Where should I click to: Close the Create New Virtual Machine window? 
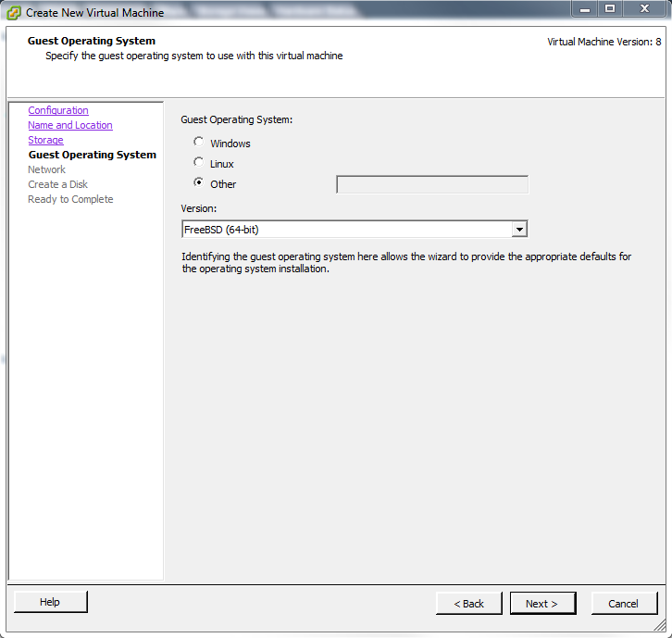[x=644, y=8]
